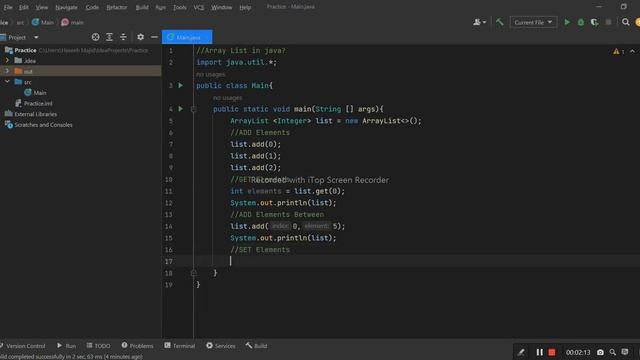
Task: Hide the Project tool window
Action: click(x=154, y=37)
